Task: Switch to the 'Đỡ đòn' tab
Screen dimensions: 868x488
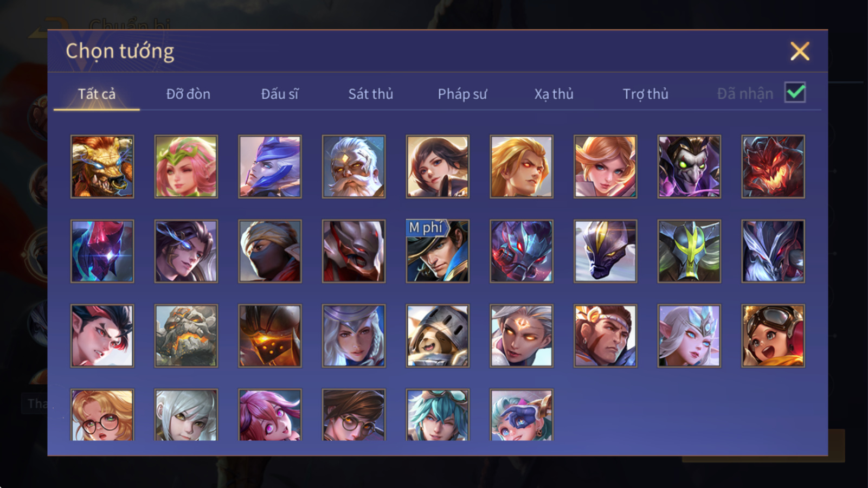Action: click(188, 94)
